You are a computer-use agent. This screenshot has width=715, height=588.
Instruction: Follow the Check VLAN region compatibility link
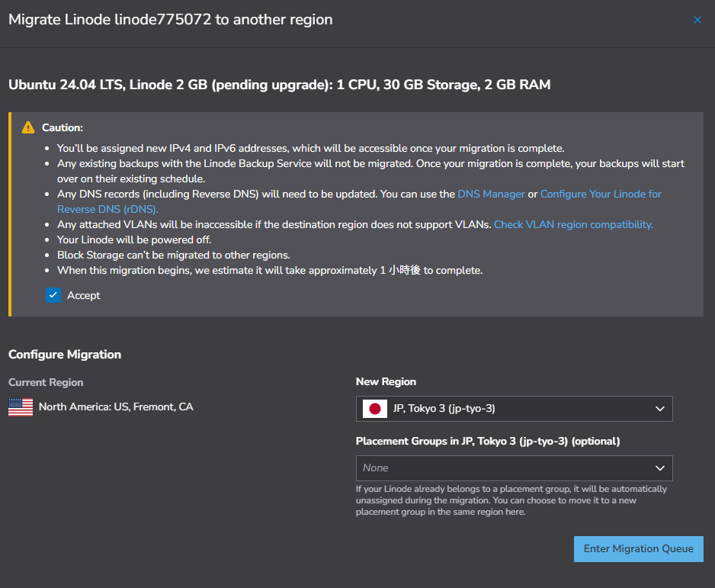coord(573,223)
